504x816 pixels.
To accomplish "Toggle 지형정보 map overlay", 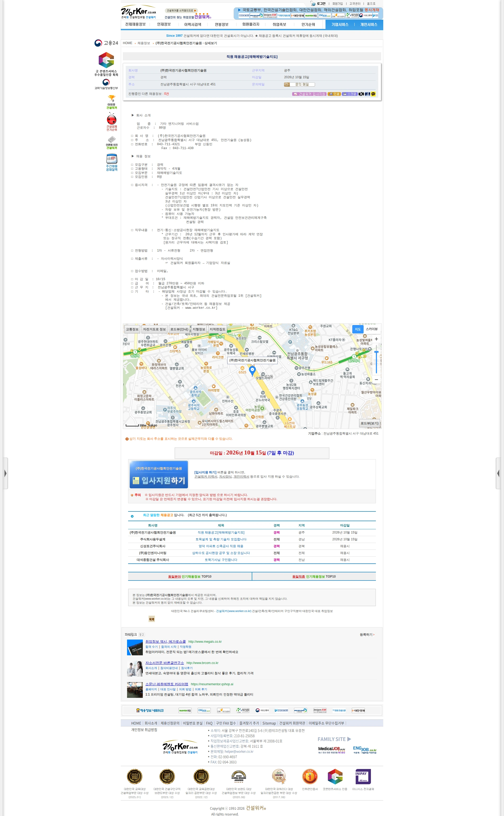I will (x=199, y=329).
